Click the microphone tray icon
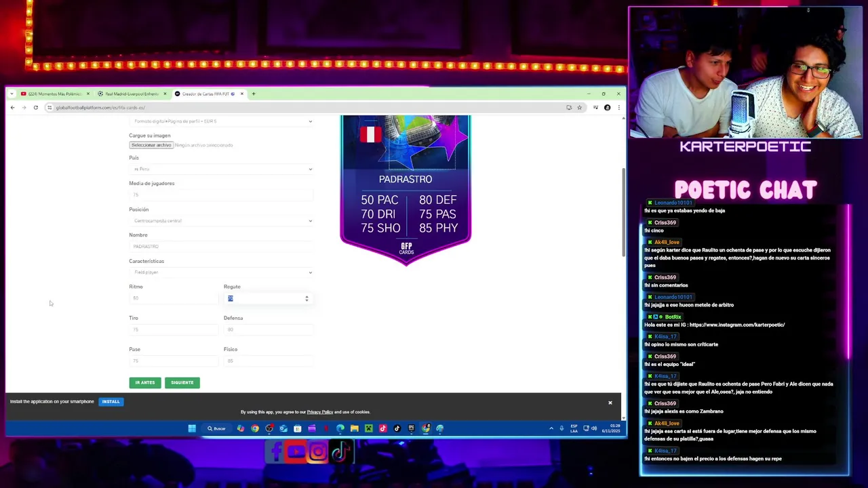 (x=561, y=428)
